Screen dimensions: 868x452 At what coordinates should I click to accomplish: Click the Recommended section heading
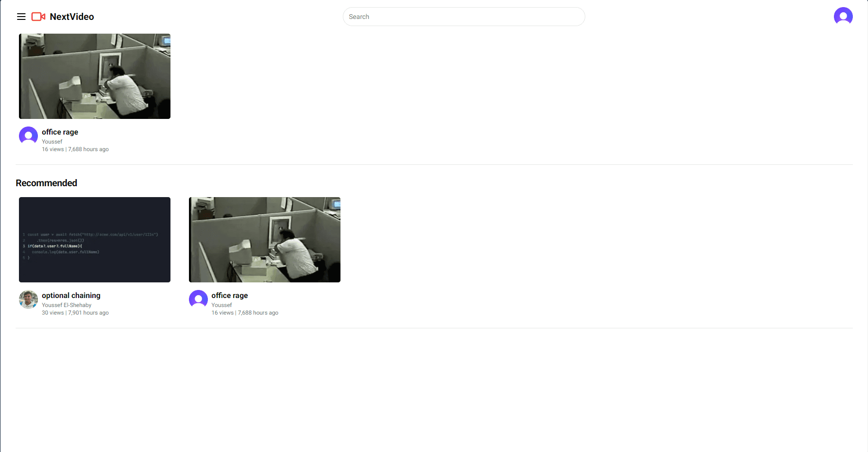[46, 183]
